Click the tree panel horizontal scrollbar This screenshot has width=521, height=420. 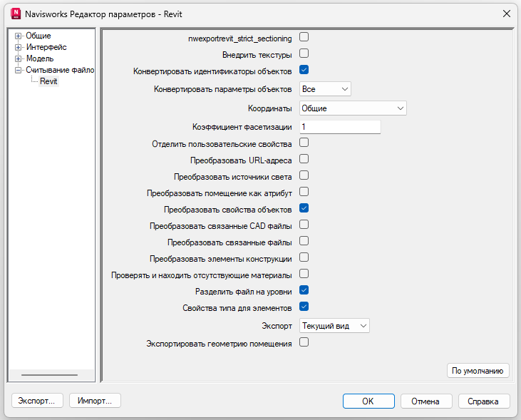click(x=49, y=374)
